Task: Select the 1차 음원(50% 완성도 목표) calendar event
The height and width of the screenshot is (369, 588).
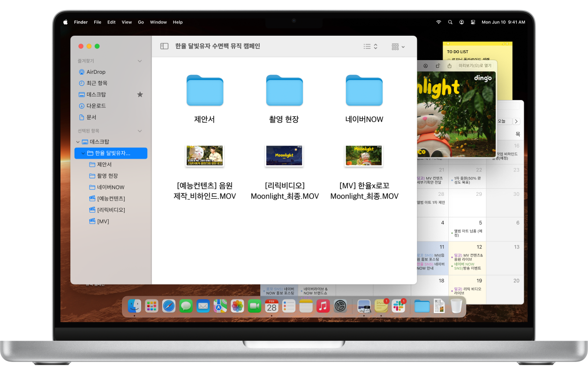Action: coord(467,180)
